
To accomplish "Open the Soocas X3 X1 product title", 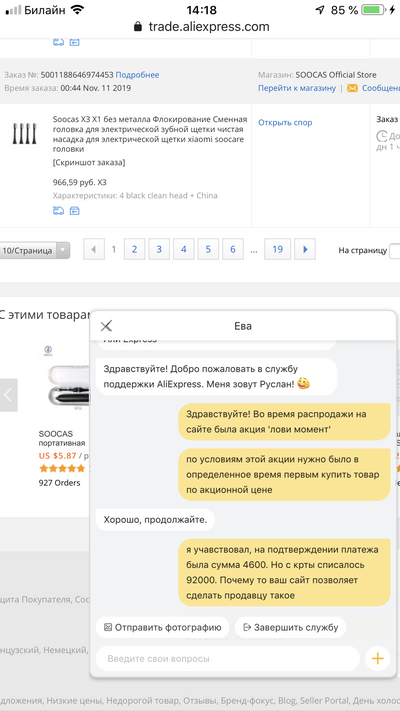I will click(x=150, y=134).
